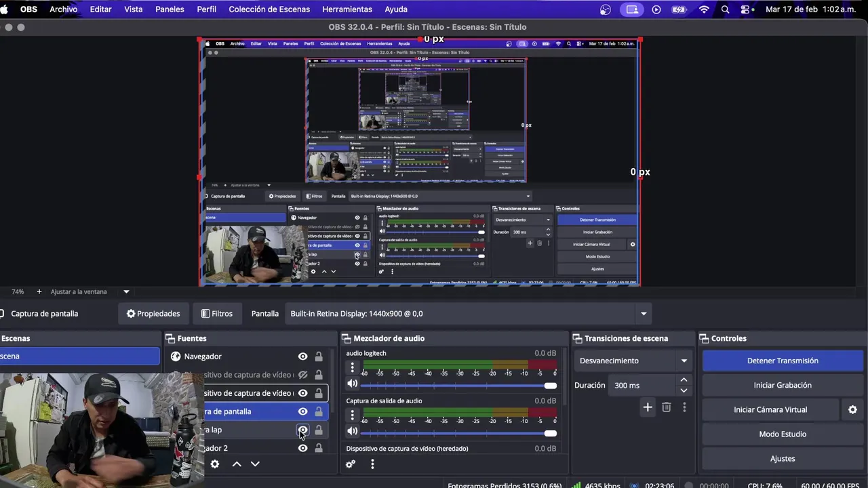
Task: Toggle the Navegador source lock
Action: coord(319,357)
